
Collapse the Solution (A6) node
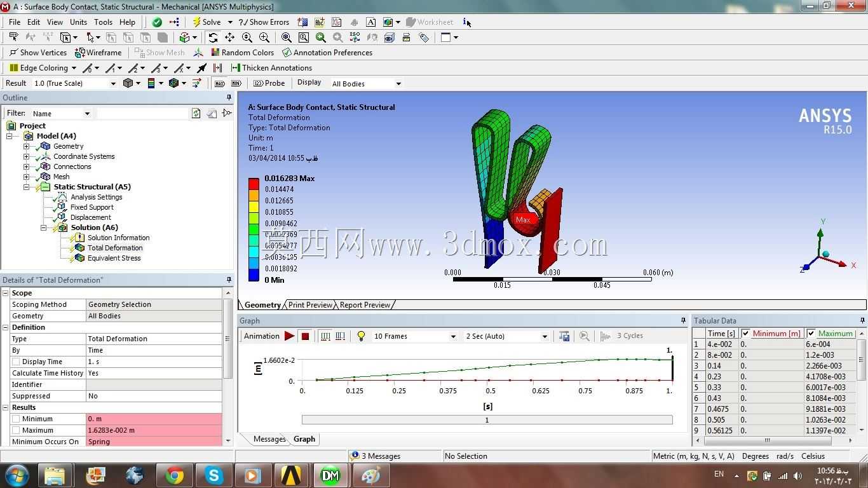[x=44, y=227]
